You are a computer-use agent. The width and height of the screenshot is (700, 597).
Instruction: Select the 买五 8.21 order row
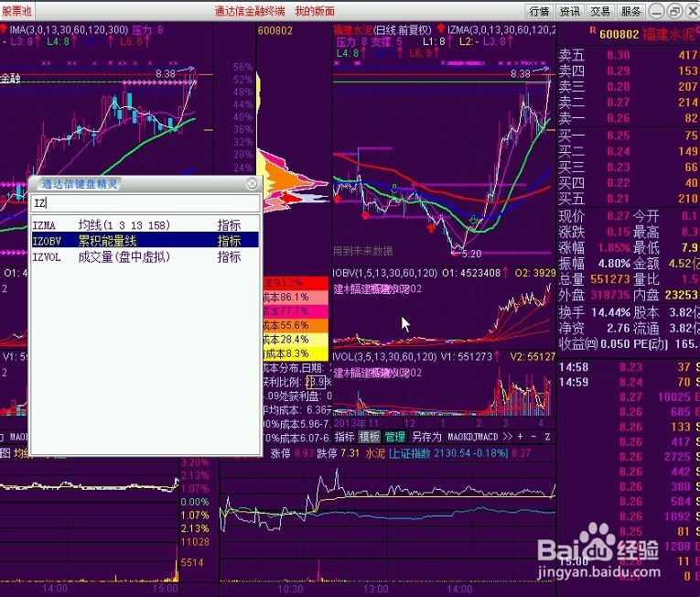(628, 199)
